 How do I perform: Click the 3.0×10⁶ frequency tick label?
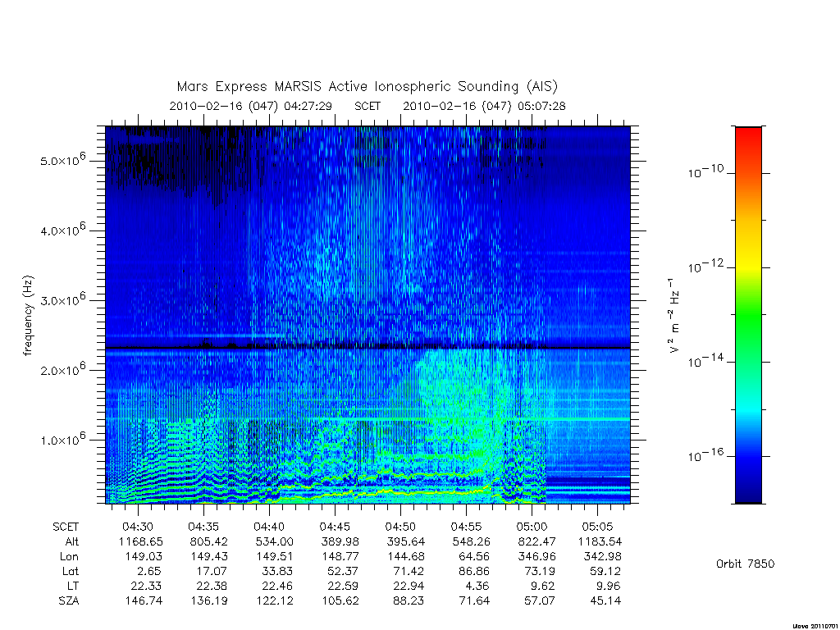(x=62, y=299)
